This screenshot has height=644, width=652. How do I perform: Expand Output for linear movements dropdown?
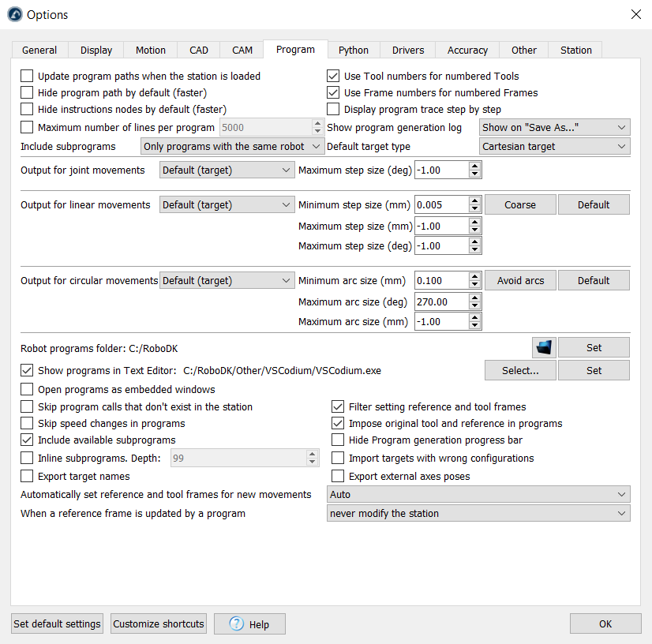pyautogui.click(x=227, y=205)
